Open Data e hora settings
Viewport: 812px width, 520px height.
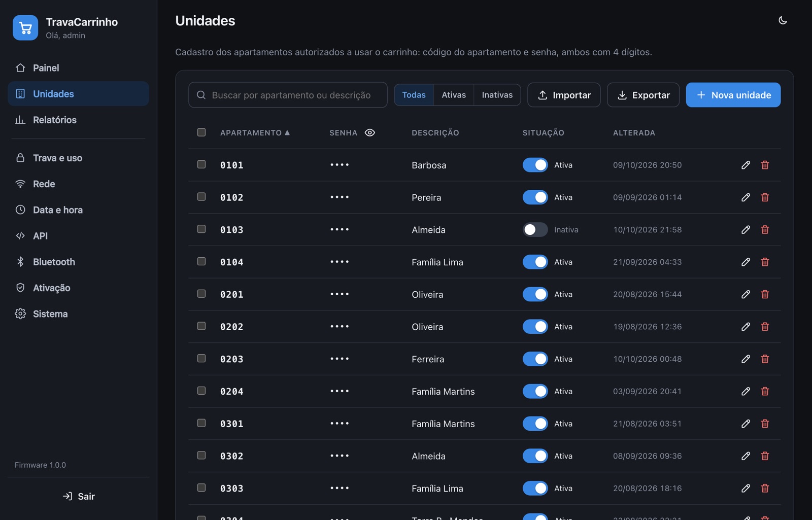tap(78, 210)
